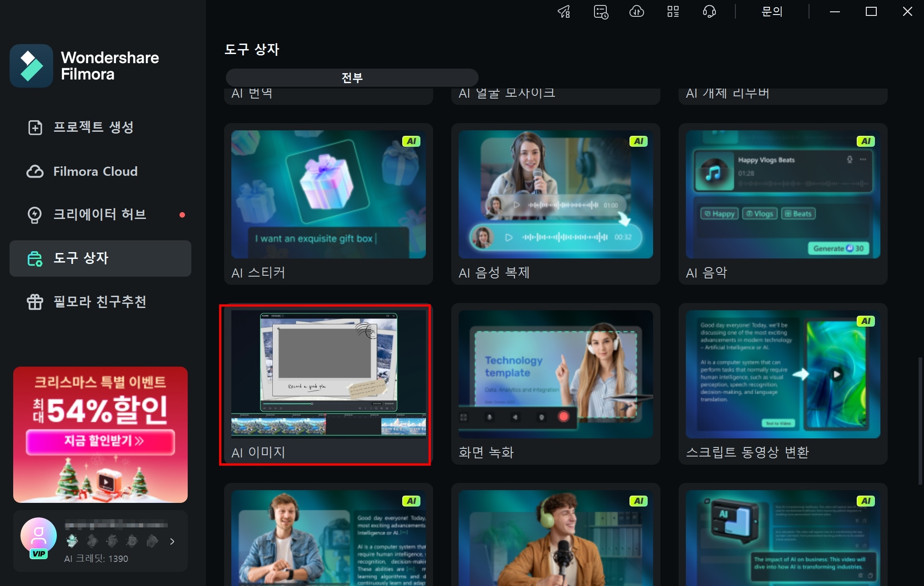The width and height of the screenshot is (924, 586).
Task: Select the 전부 filter tab
Action: click(352, 78)
